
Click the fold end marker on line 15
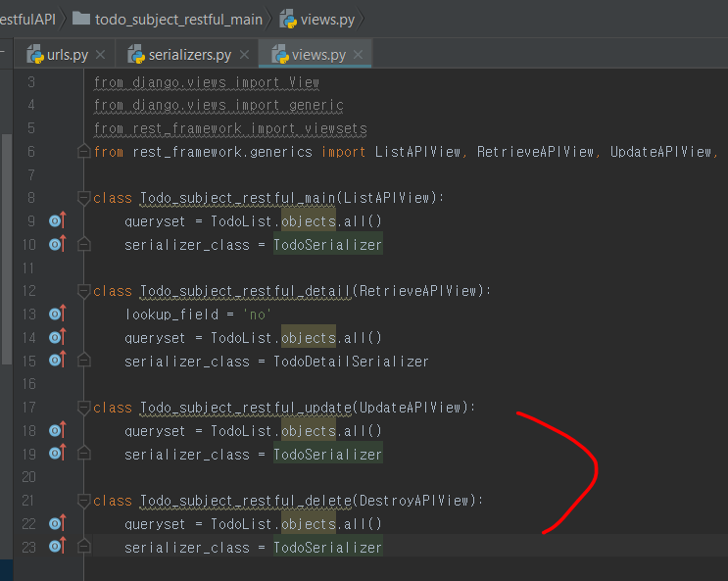tap(83, 361)
